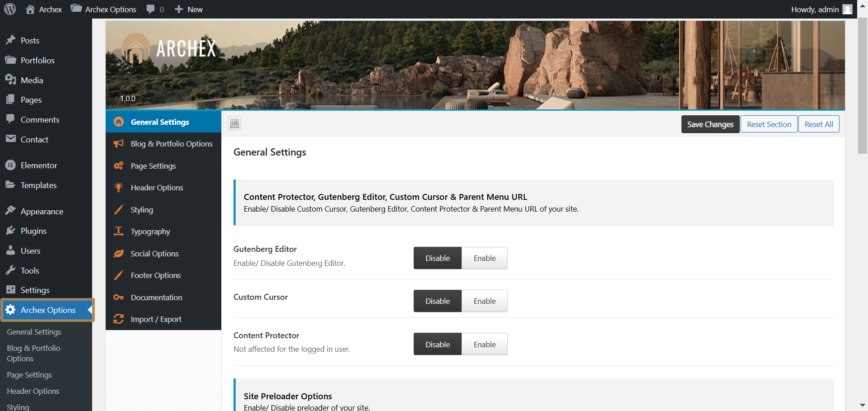Click the Archex home icon in admin bar
The width and height of the screenshot is (868, 411).
(x=30, y=9)
